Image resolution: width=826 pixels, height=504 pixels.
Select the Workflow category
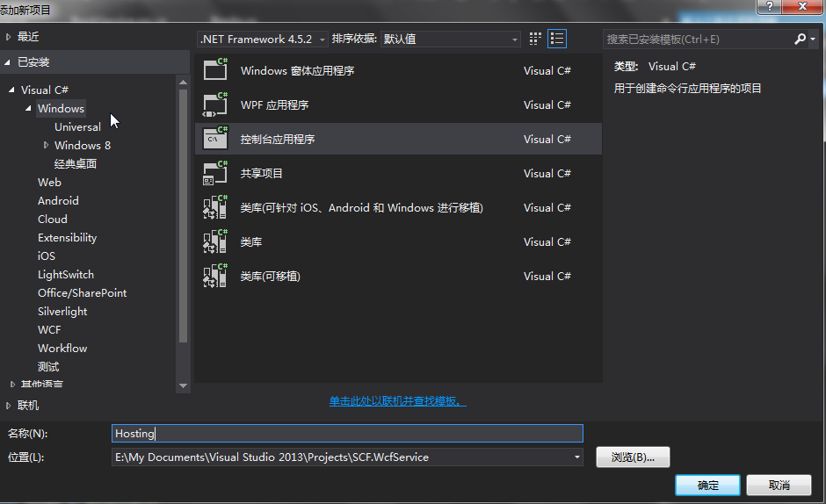coord(62,348)
